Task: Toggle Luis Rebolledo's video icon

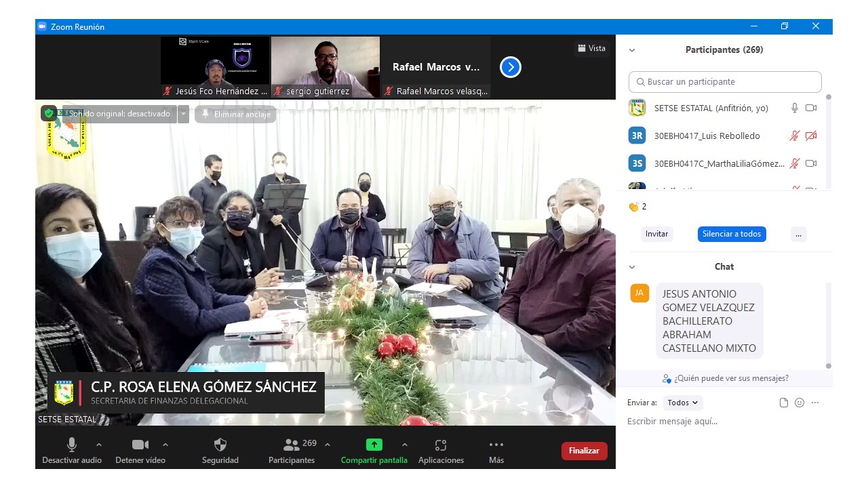Action: [811, 136]
